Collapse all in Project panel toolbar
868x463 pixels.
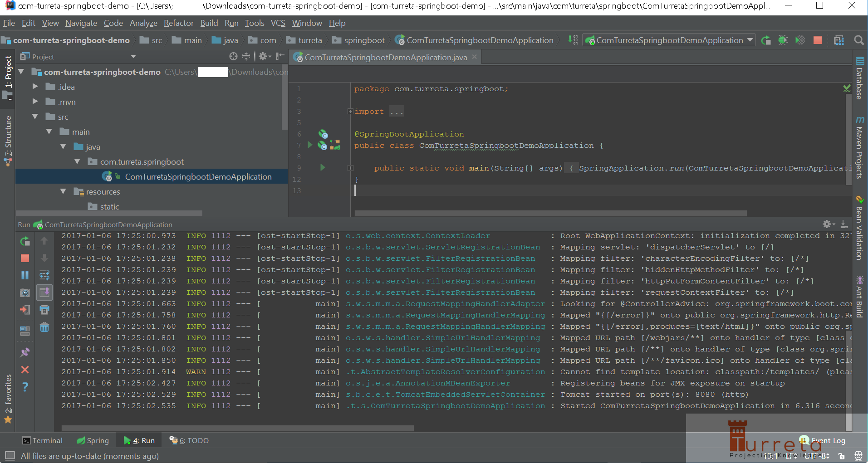(x=246, y=56)
